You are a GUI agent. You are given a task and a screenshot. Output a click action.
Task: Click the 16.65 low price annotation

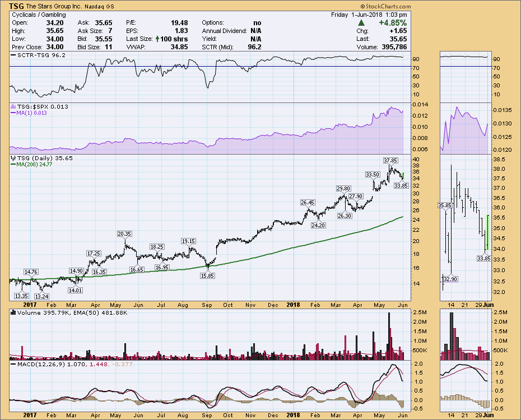(x=137, y=269)
